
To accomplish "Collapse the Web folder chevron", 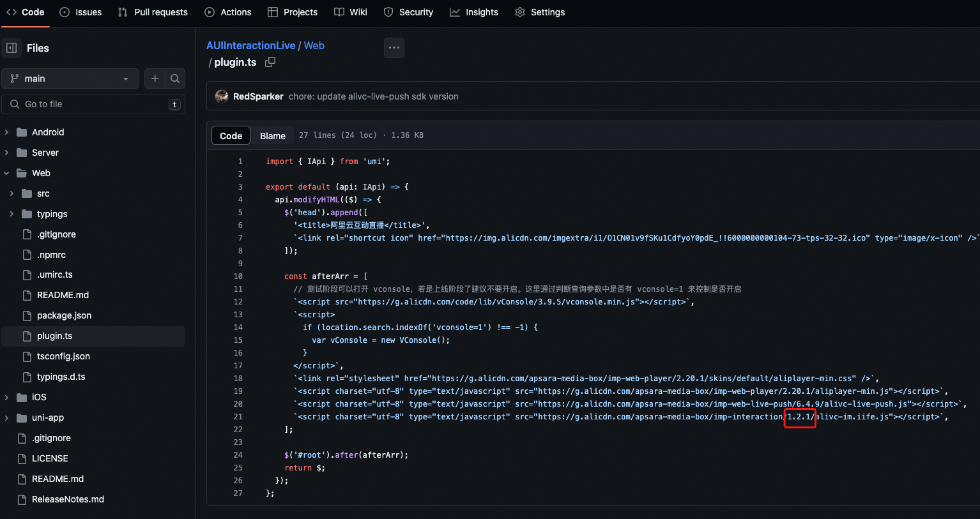I will 6,173.
